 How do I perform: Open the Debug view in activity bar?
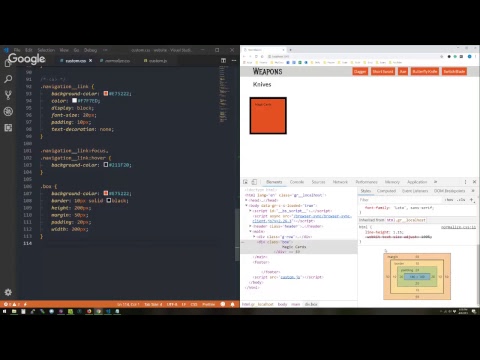(x=8, y=111)
